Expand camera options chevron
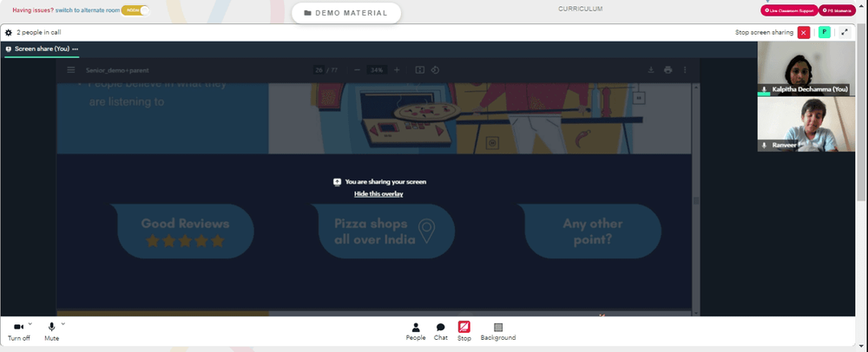The height and width of the screenshot is (352, 868). pyautogui.click(x=30, y=324)
